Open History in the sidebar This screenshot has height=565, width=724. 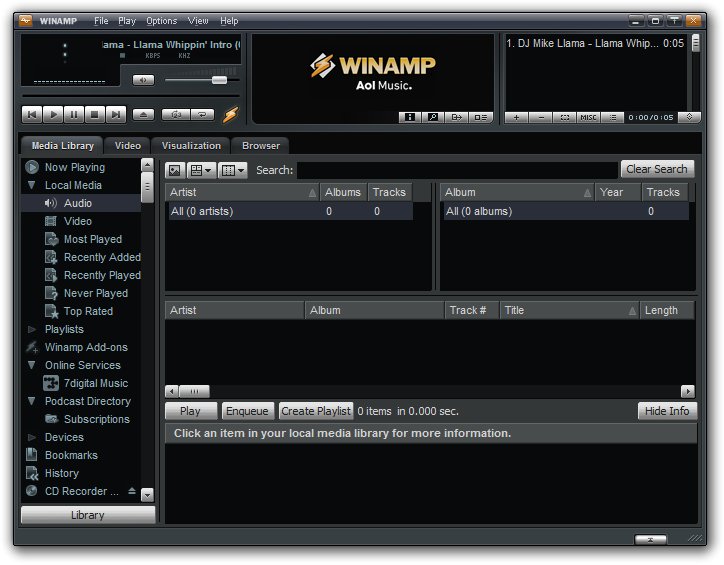coord(61,473)
